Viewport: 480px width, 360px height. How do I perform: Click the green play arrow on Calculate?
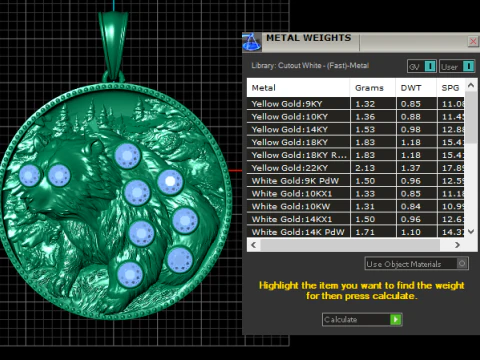395,319
